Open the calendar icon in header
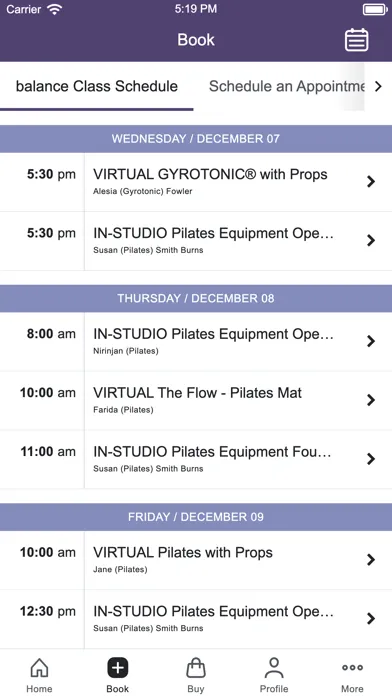 [356, 40]
